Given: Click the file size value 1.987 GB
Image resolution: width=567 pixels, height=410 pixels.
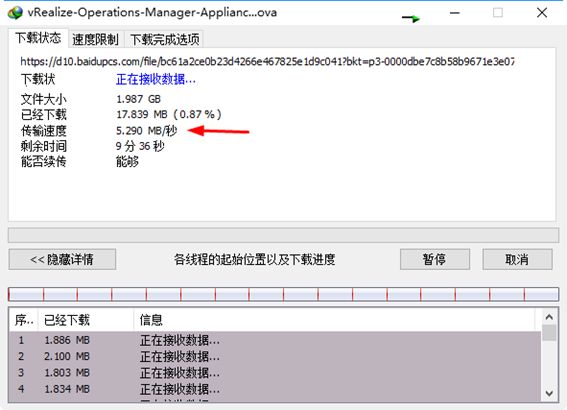Looking at the screenshot, I should point(138,99).
